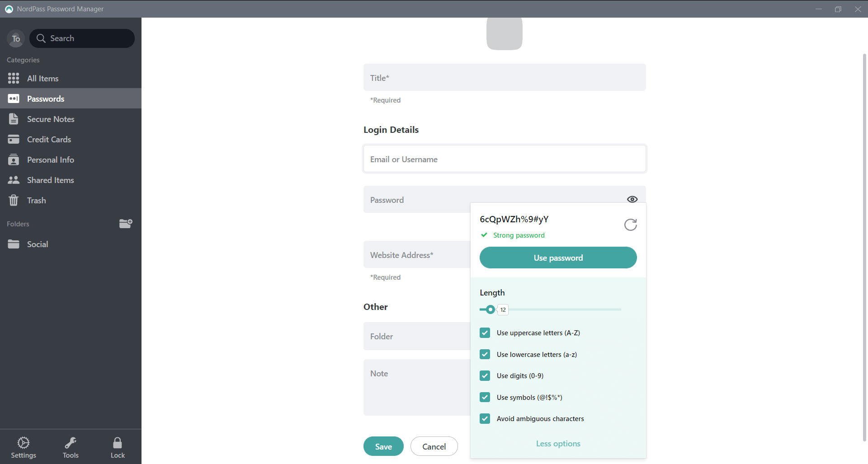Select Secure Notes category
The image size is (868, 464).
(51, 119)
